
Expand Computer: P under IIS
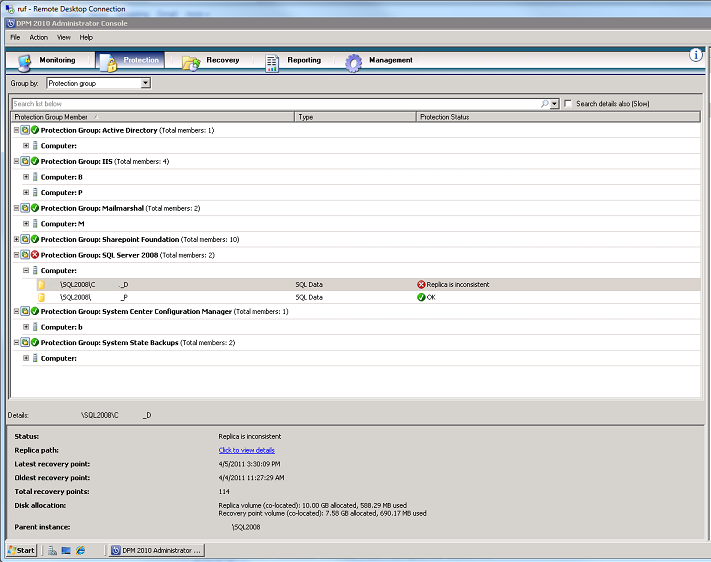point(26,192)
